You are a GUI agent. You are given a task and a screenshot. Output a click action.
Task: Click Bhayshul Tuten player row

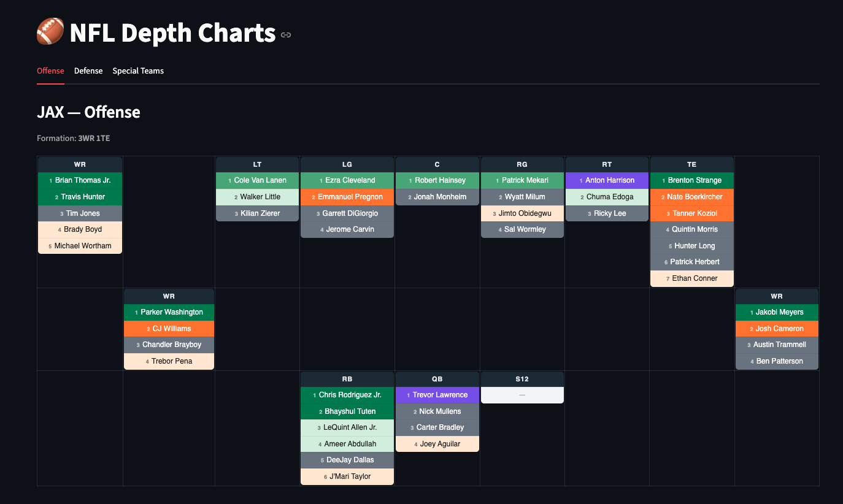[x=347, y=411]
